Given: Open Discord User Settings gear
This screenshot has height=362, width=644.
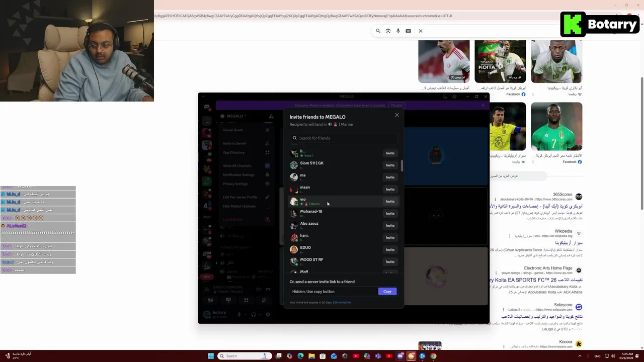Looking at the screenshot, I should tap(268, 315).
